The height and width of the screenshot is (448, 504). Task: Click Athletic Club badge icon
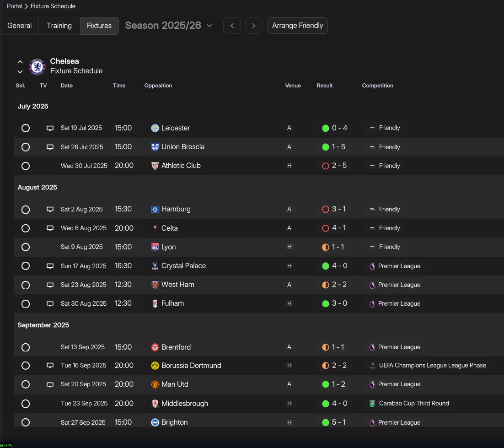pos(155,166)
